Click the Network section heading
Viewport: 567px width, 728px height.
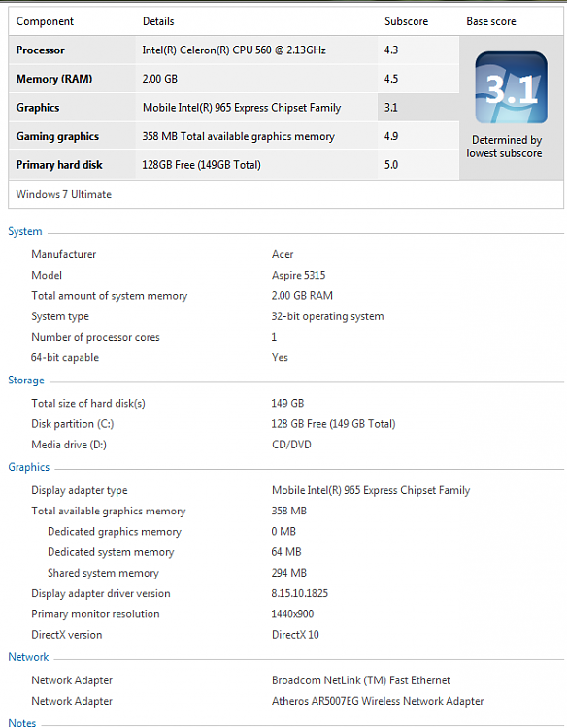pyautogui.click(x=28, y=657)
